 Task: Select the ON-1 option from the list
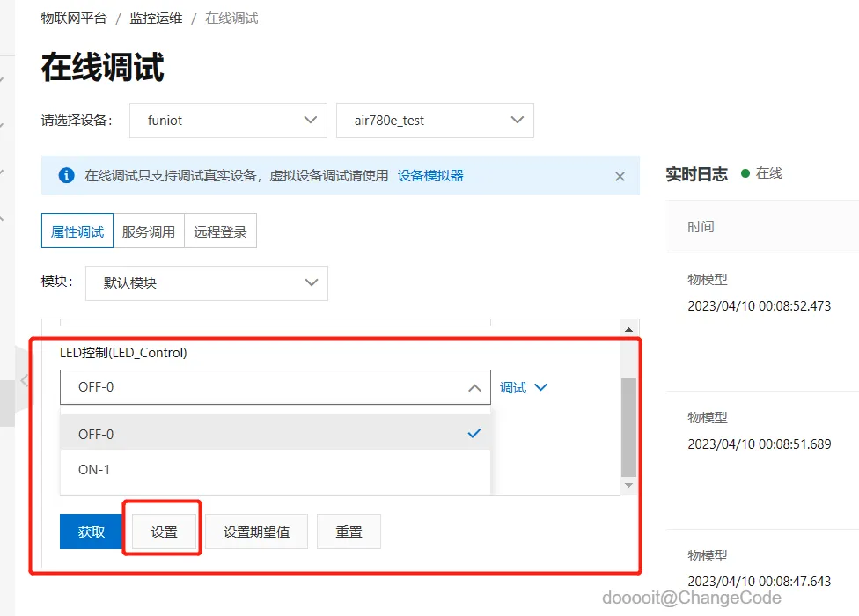(93, 470)
